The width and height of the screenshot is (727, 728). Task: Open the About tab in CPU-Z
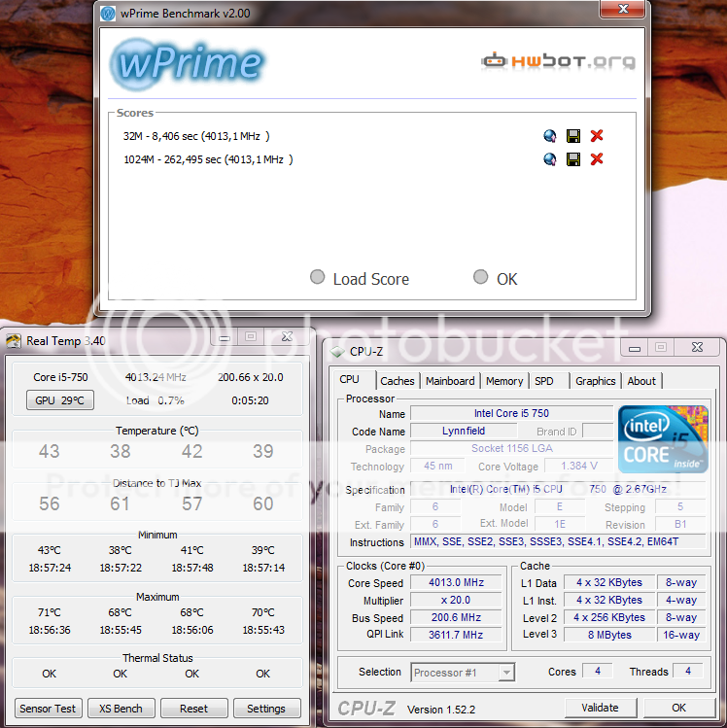641,381
